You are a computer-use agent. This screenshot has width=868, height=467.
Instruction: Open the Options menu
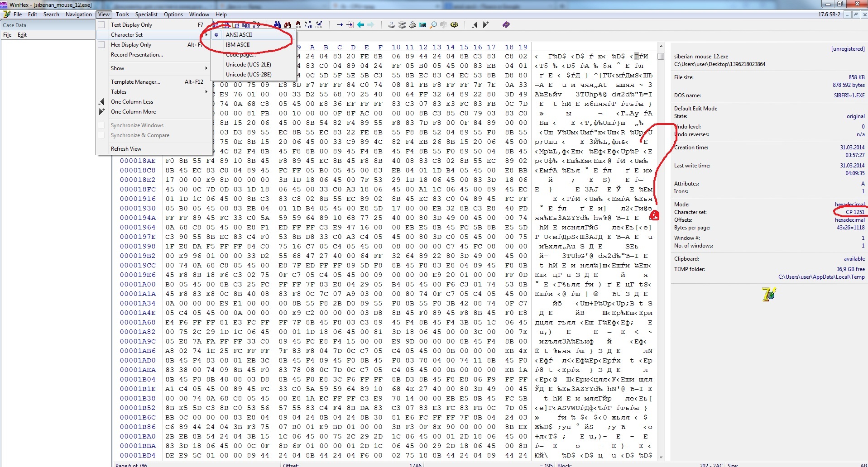pos(173,14)
